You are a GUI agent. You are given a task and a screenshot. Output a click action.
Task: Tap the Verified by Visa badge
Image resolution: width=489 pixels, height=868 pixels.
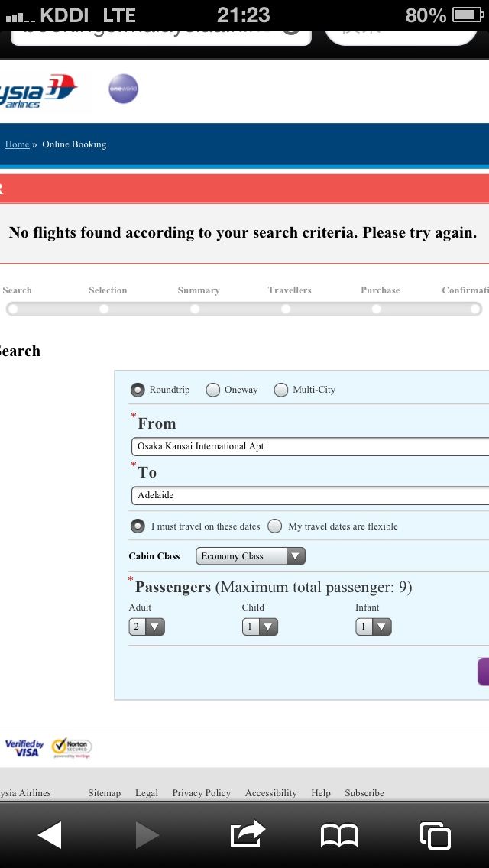pyautogui.click(x=24, y=748)
